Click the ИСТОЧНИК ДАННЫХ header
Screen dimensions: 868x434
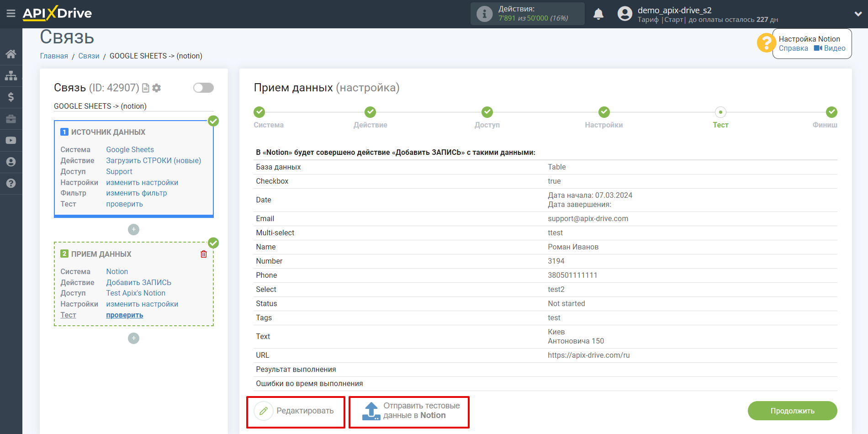click(x=108, y=132)
